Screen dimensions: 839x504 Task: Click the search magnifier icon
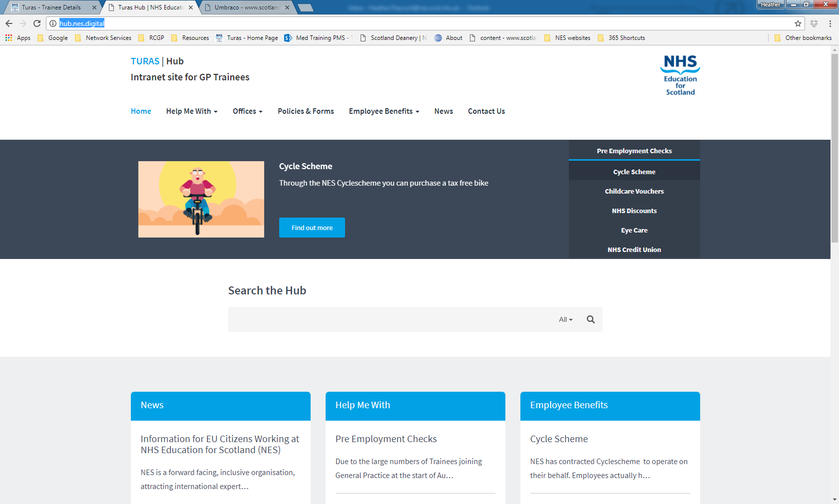591,319
